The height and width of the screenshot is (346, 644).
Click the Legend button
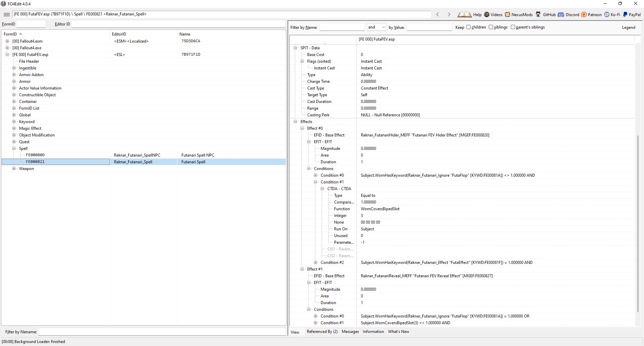pos(628,27)
